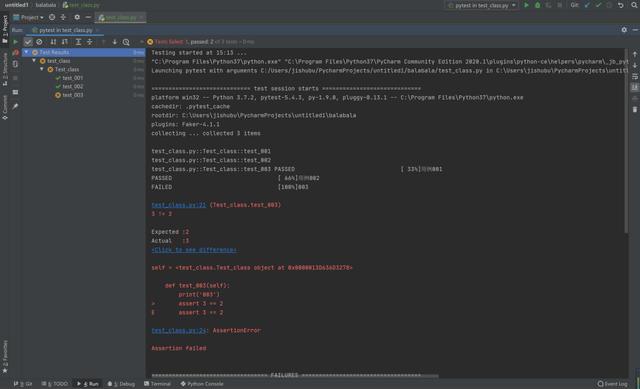Open the test_class.py:21 link in output
The width and height of the screenshot is (640, 389).
178,205
